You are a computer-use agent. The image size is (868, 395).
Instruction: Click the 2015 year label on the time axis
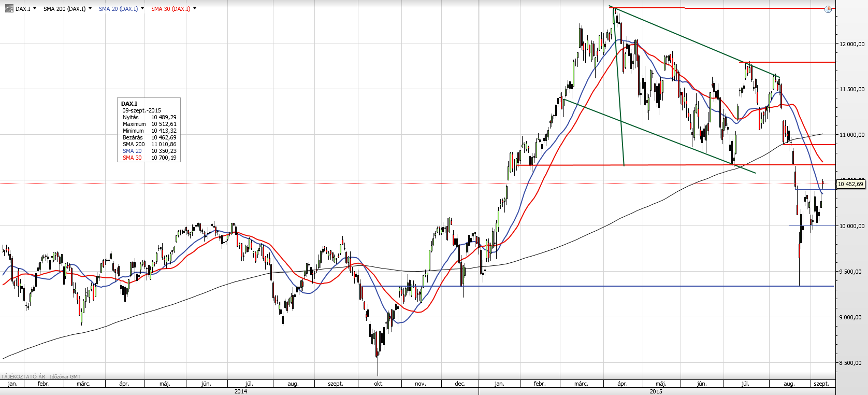(x=656, y=391)
